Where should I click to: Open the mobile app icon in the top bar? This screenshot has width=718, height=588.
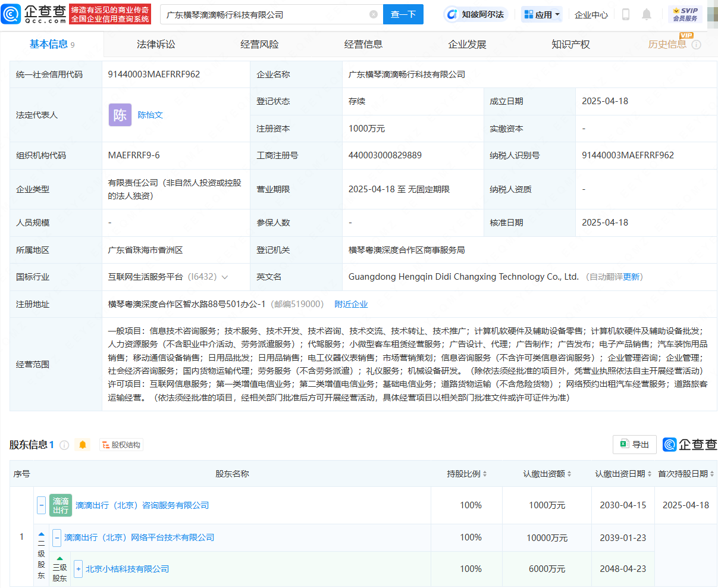point(625,14)
